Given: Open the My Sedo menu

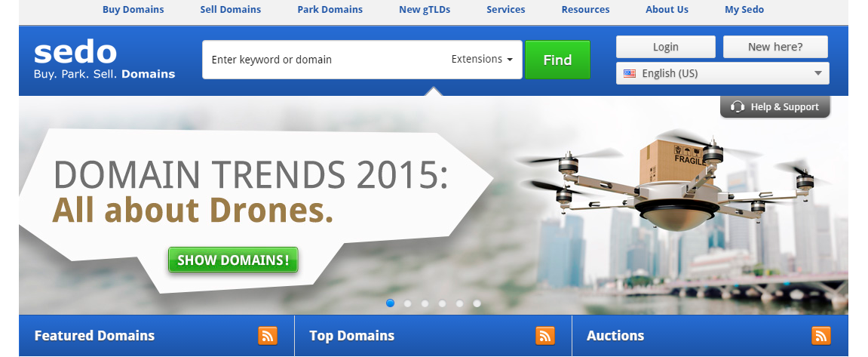Looking at the screenshot, I should (x=744, y=9).
